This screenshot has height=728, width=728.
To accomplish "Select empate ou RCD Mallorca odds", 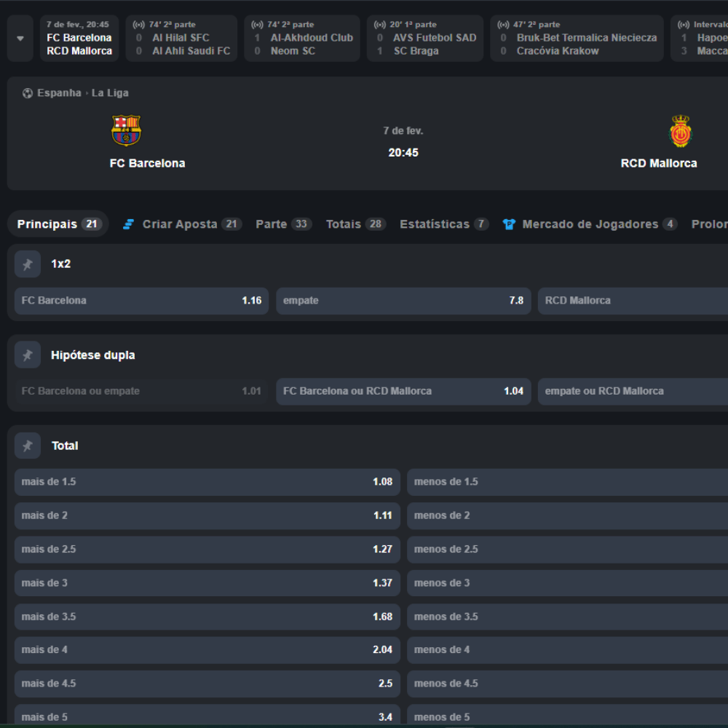I will tap(633, 392).
